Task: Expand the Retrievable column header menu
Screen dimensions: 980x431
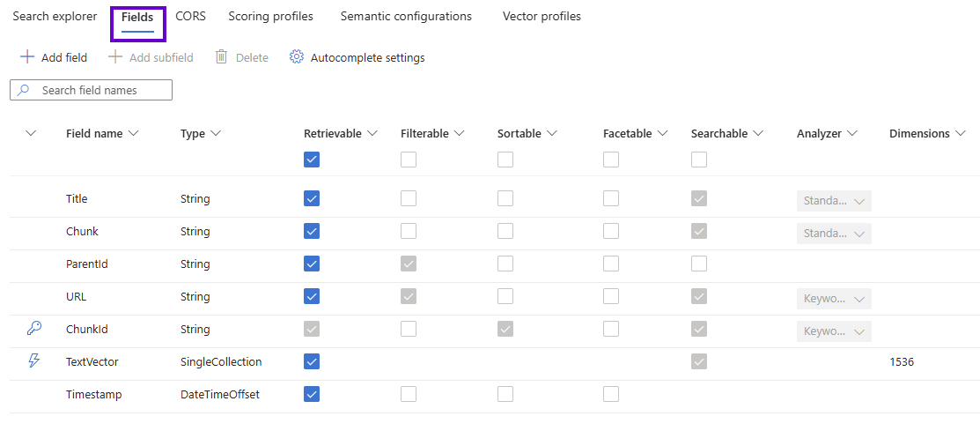Action: click(x=372, y=133)
